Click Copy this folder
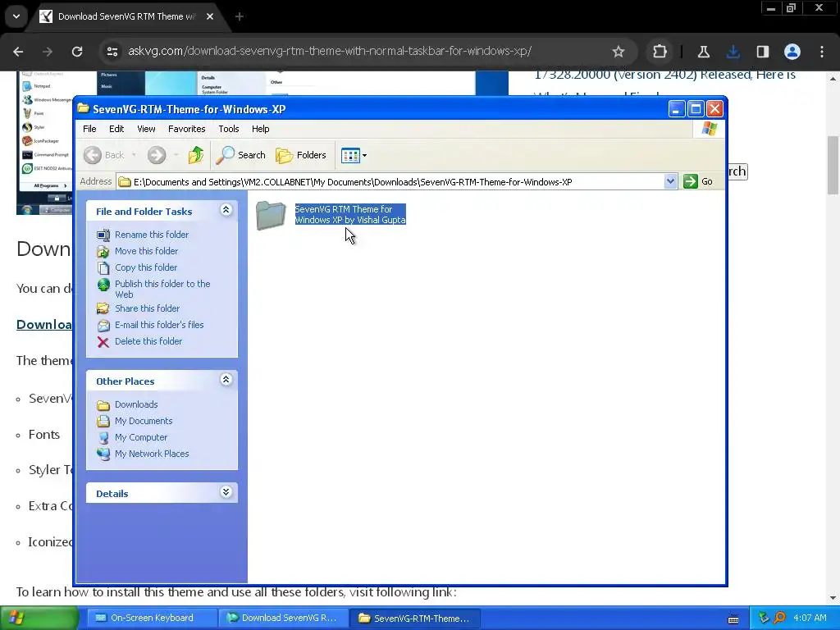 point(146,267)
